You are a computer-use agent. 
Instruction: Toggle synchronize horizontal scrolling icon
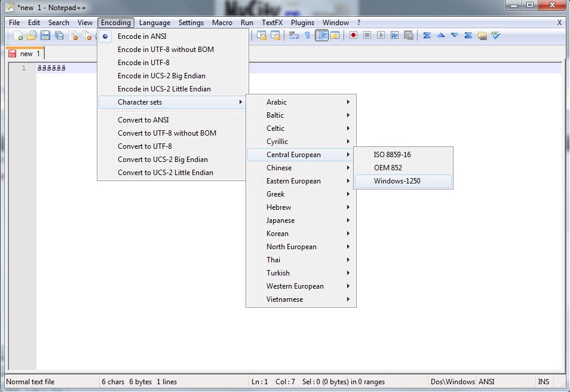(x=275, y=36)
